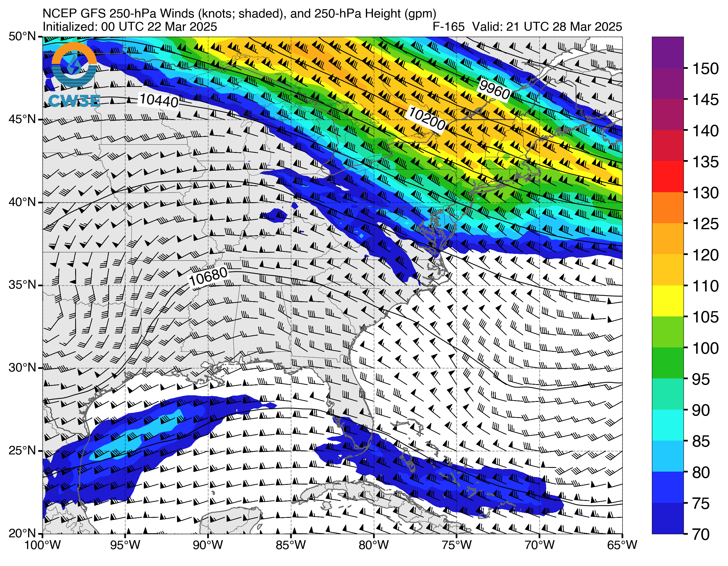This screenshot has width=728, height=566.
Task: Click the 10680 height contour label
Action: coord(208,276)
